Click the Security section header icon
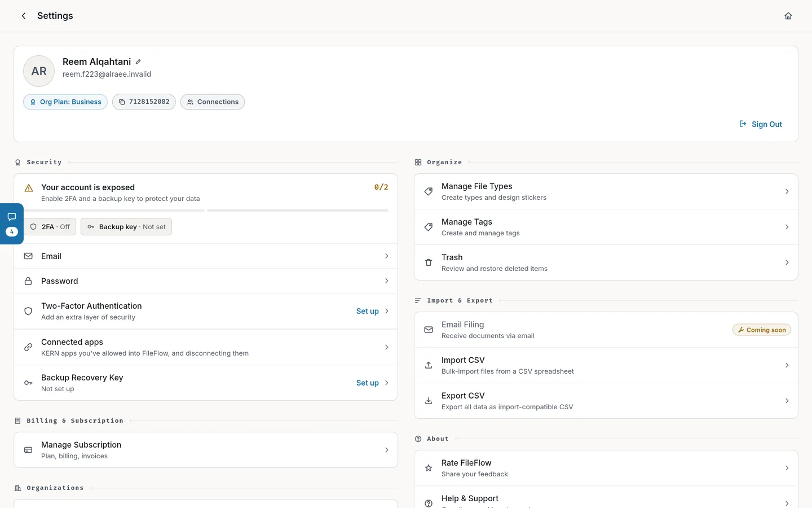The image size is (812, 508). coord(17,163)
